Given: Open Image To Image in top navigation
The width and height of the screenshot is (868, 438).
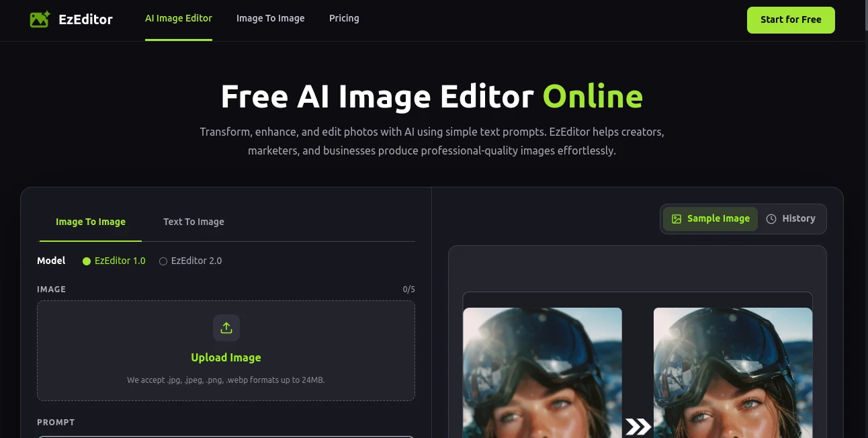Looking at the screenshot, I should [271, 19].
